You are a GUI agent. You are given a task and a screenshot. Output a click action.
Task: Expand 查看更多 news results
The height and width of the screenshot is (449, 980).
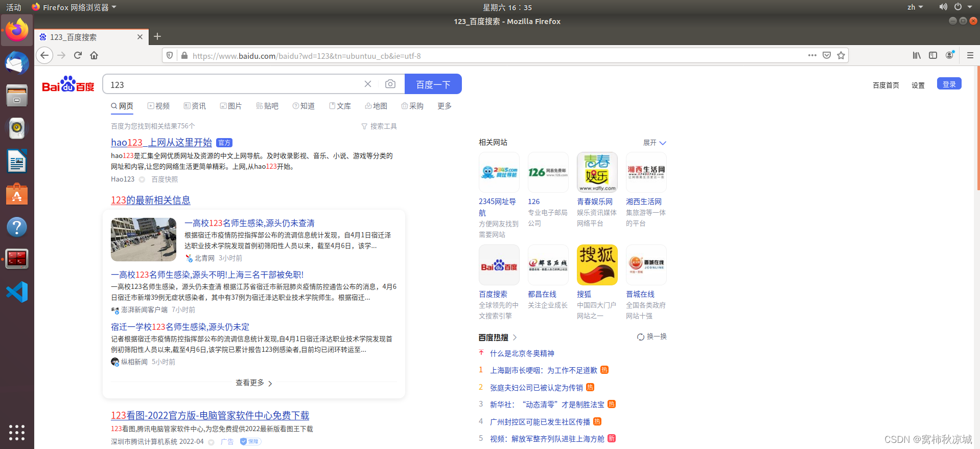coord(254,383)
